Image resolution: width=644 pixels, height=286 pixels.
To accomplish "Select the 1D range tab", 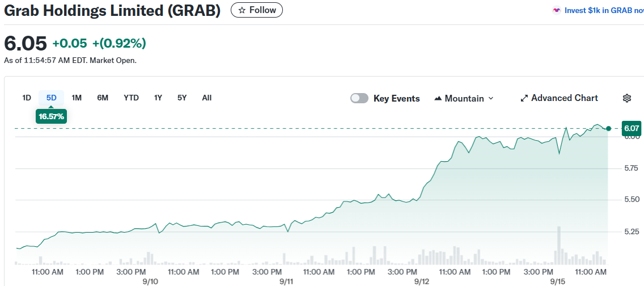I will (27, 98).
